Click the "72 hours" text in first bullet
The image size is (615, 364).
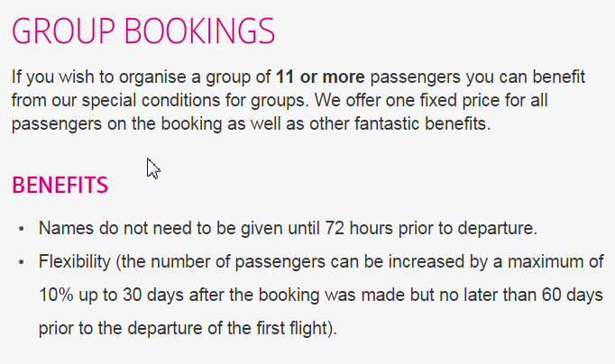pyautogui.click(x=359, y=228)
